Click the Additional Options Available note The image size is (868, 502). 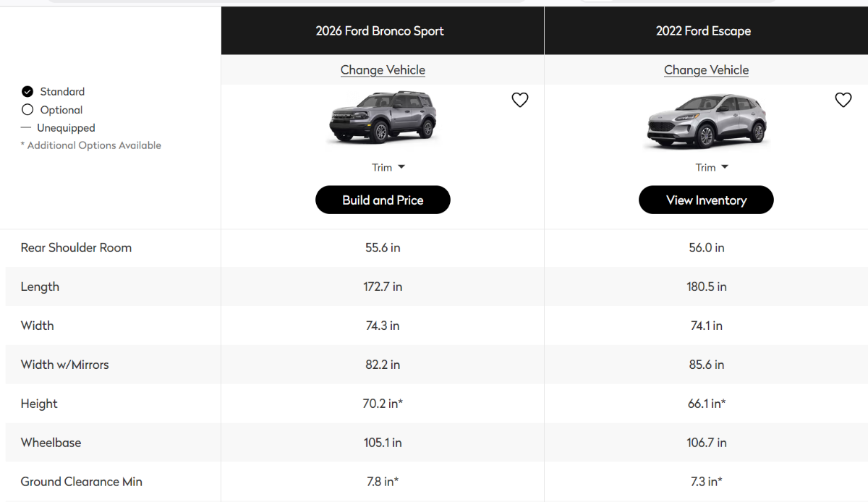click(91, 145)
